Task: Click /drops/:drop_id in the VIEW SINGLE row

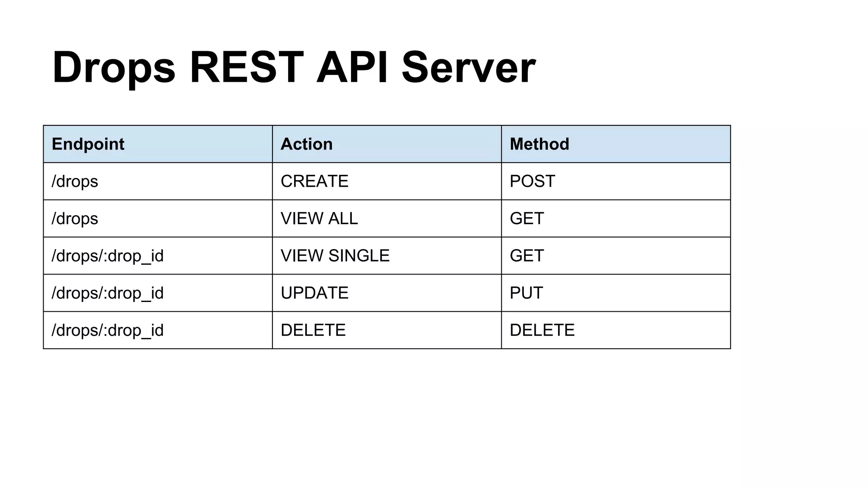Action: 158,256
